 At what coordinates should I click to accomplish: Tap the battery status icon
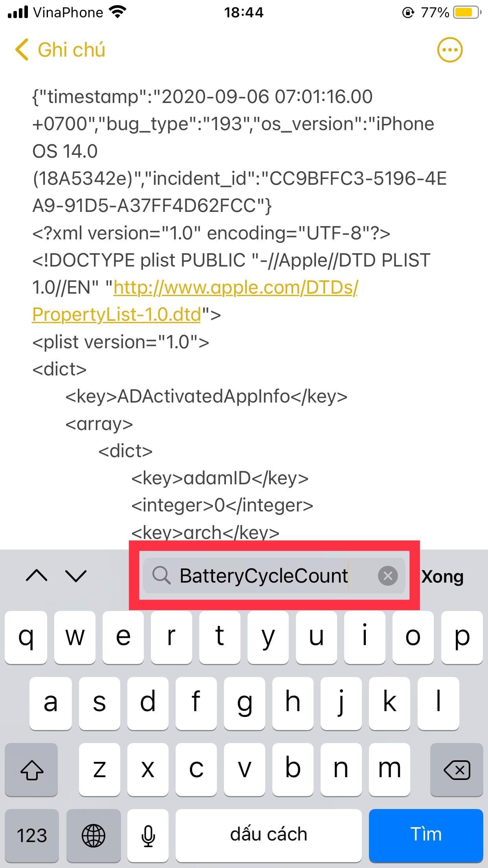(467, 13)
